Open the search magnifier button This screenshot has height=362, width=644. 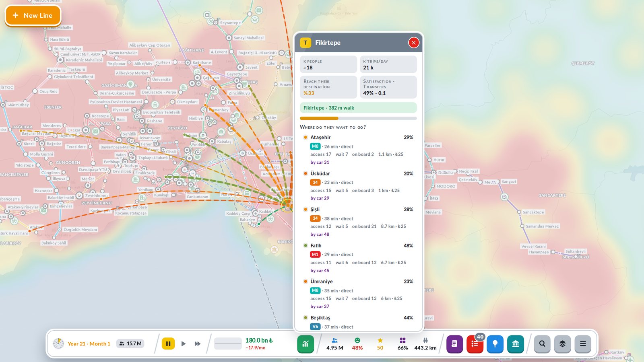coord(542,344)
